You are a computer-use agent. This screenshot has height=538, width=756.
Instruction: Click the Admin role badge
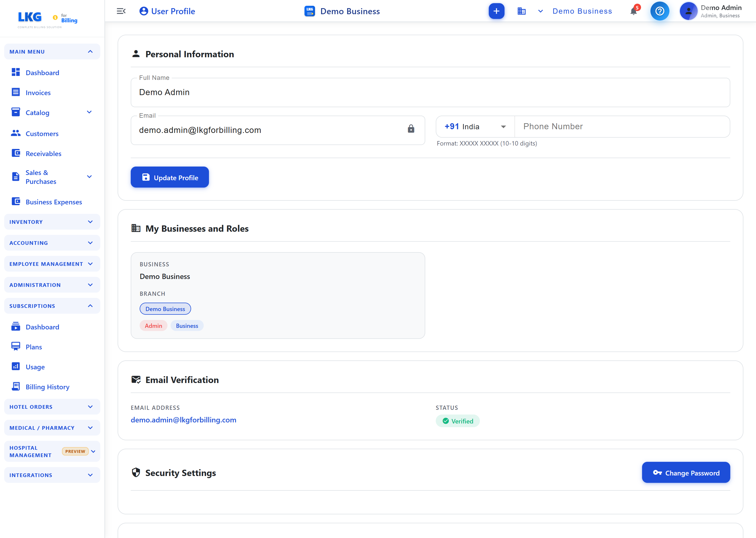click(x=153, y=326)
